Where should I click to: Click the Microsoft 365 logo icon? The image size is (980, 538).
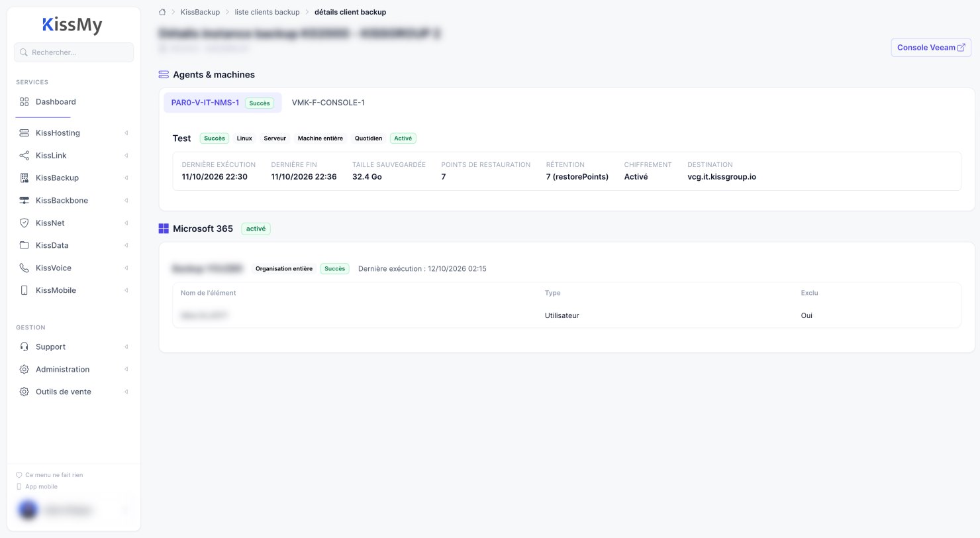coord(164,229)
